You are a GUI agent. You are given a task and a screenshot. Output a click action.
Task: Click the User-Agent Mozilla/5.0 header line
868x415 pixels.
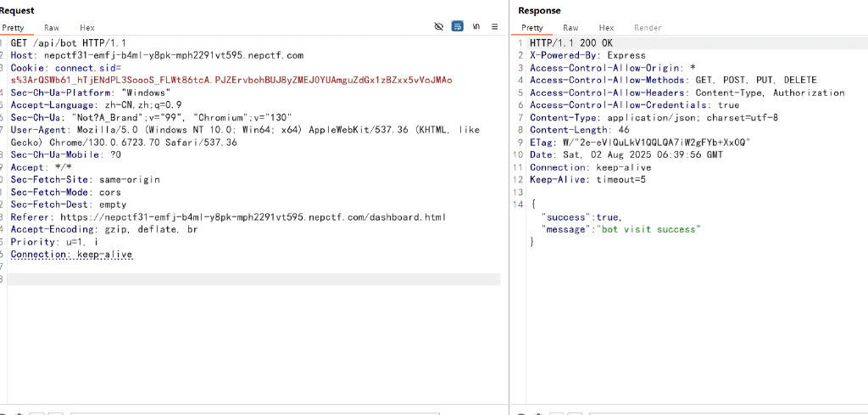coord(245,130)
